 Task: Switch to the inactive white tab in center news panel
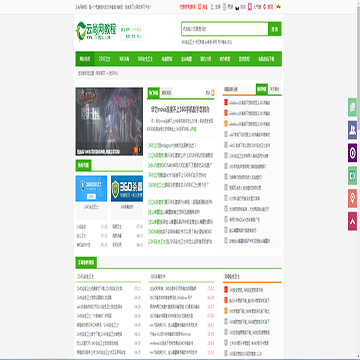click(x=166, y=93)
